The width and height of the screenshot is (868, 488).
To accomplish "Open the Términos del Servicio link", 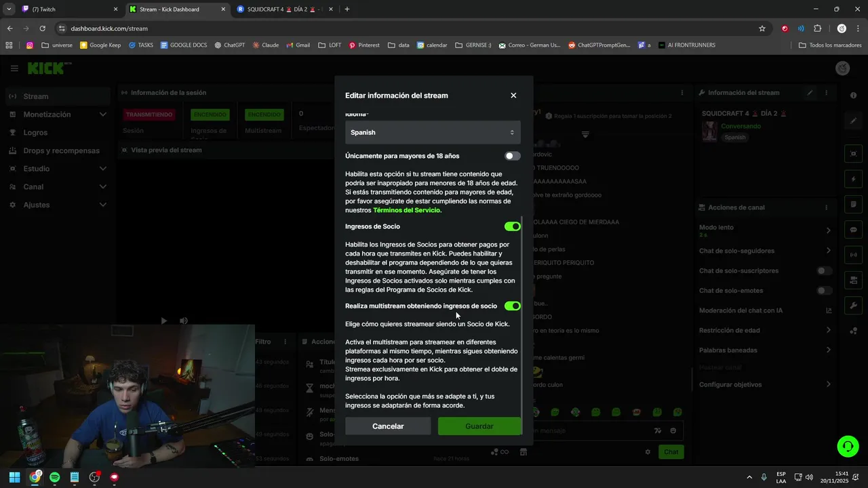I will [x=407, y=210].
